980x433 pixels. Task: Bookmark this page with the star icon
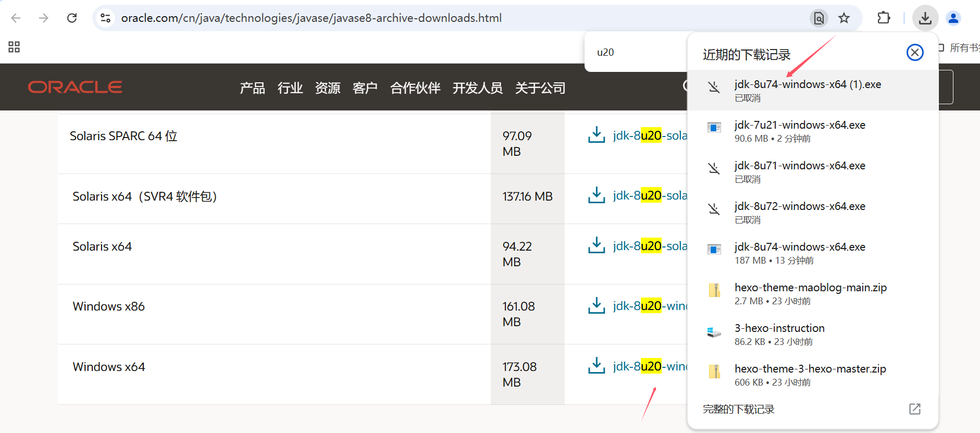click(x=844, y=18)
